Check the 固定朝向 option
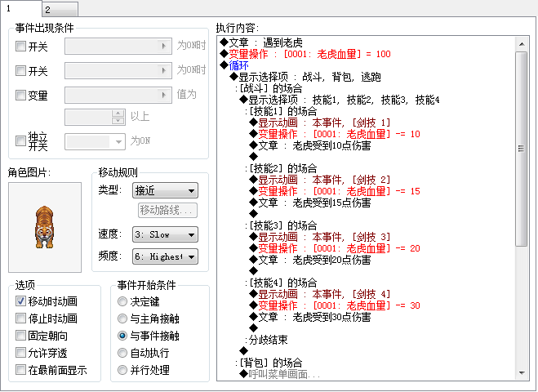This screenshot has height=392, width=538. coord(20,336)
